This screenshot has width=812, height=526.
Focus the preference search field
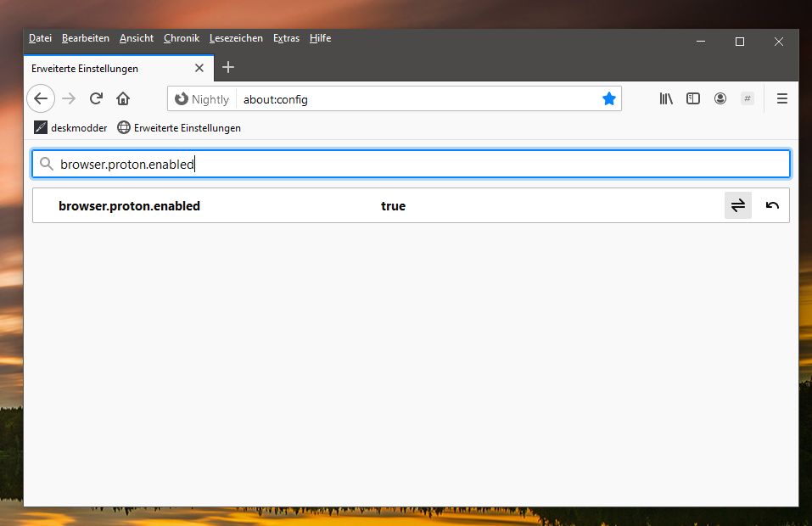pyautogui.click(x=412, y=164)
